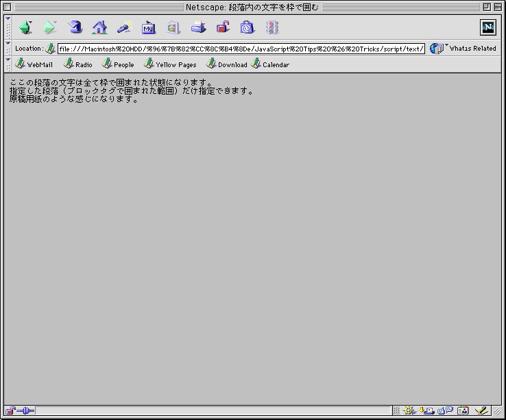
Task: Open the Shop bag icon
Action: point(248,27)
